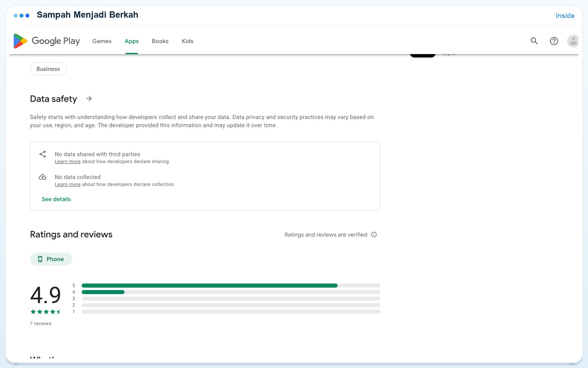Open the account avatar menu
This screenshot has height=368, width=588.
click(573, 41)
